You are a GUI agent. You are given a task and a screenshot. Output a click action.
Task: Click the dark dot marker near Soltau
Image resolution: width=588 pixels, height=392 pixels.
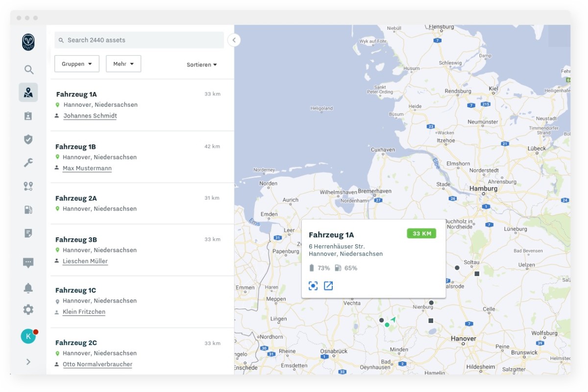click(457, 268)
